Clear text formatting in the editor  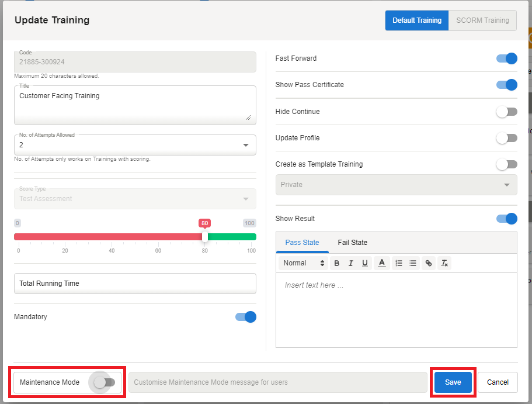(x=444, y=263)
